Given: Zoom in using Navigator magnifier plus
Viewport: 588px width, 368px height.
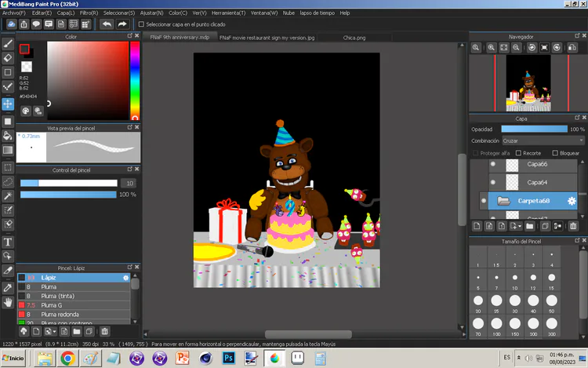Looking at the screenshot, I should tap(492, 48).
